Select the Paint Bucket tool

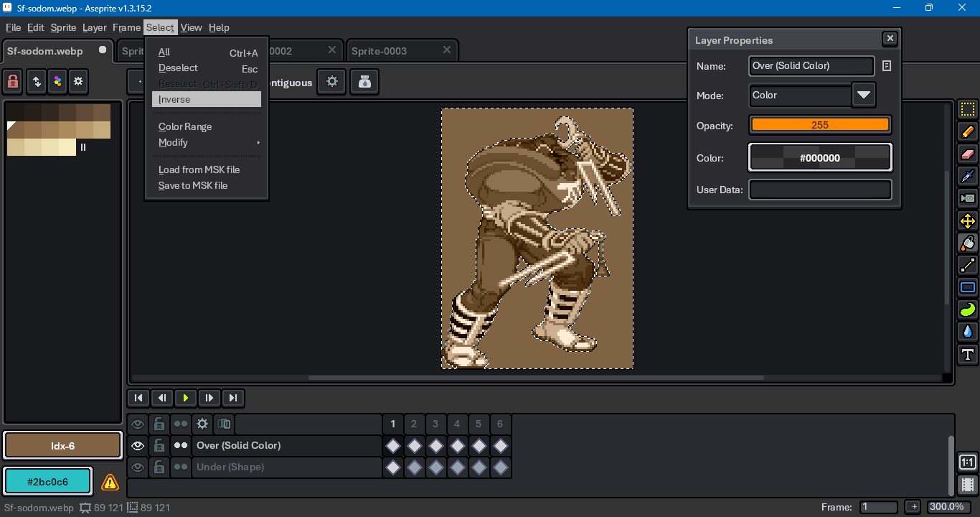[968, 243]
